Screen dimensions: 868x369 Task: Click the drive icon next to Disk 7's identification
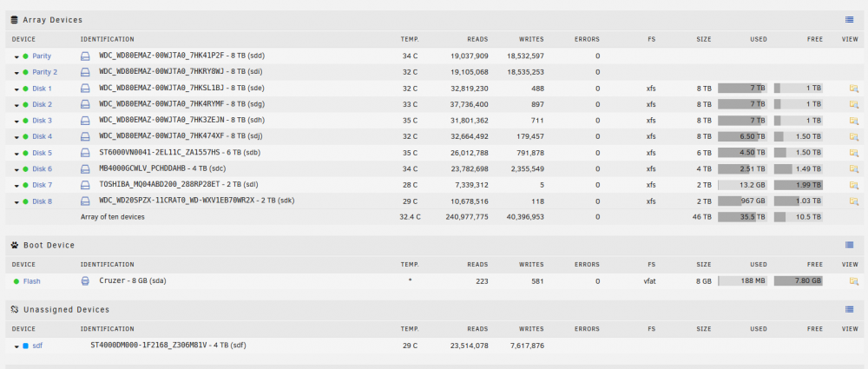tap(85, 184)
